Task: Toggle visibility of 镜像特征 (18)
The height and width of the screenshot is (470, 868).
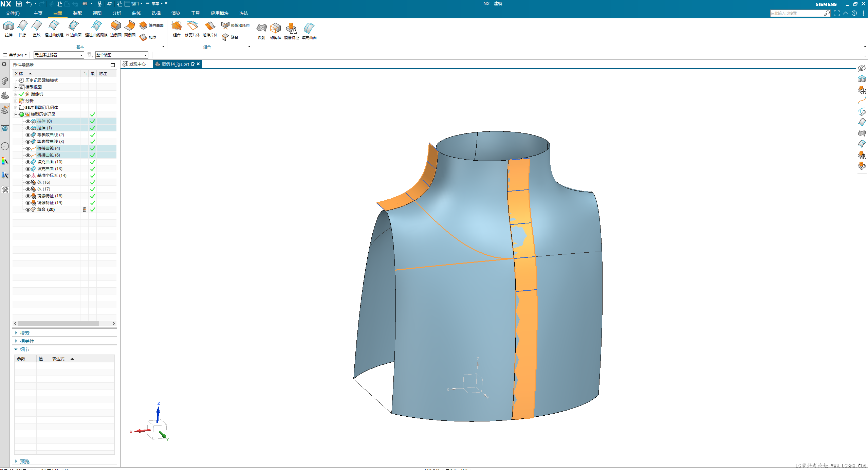Action: click(x=28, y=196)
